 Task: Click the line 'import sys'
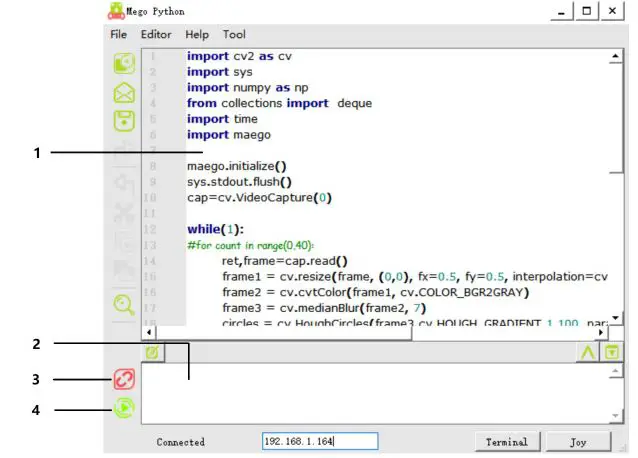(x=220, y=72)
